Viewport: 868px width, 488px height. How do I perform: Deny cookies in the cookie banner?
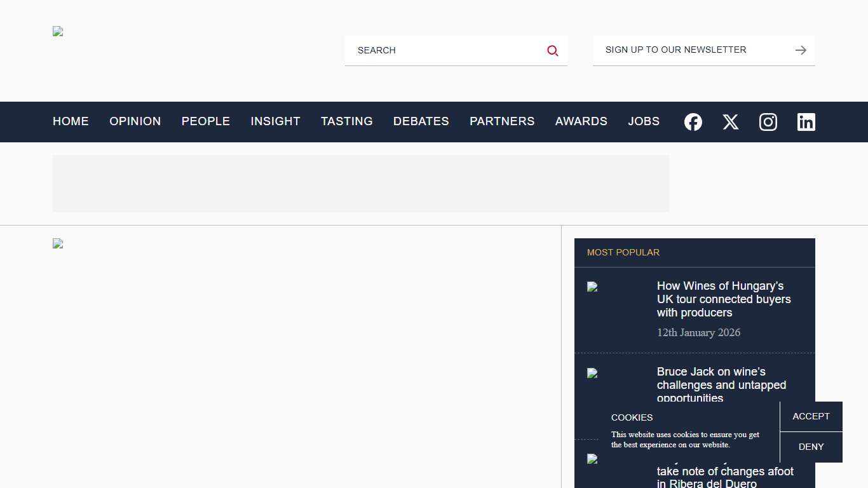[811, 447]
